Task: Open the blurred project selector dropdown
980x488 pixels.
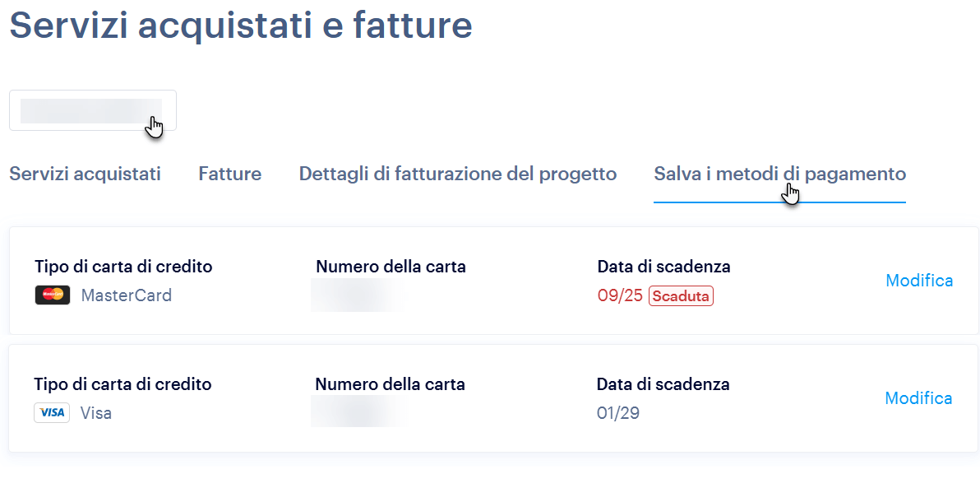Action: pyautogui.click(x=92, y=110)
